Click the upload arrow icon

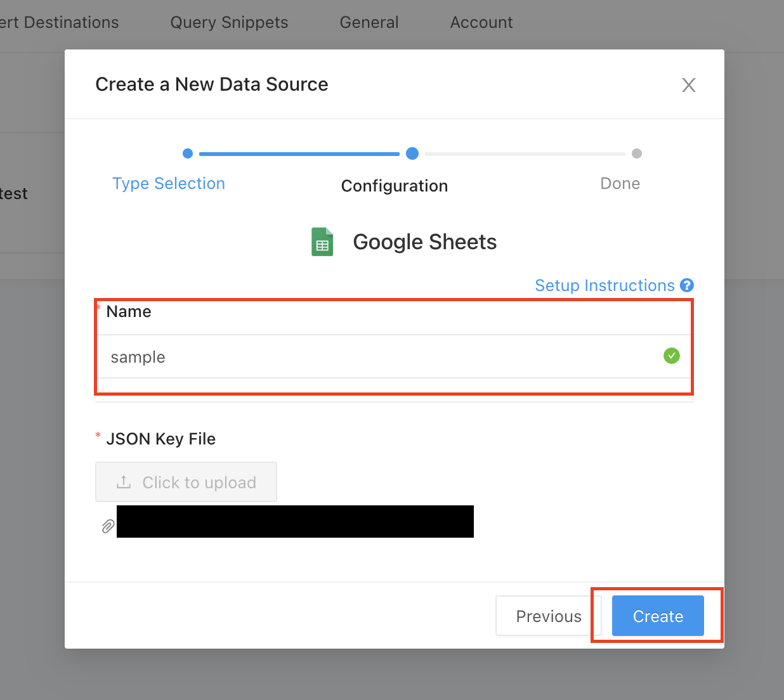(x=124, y=482)
